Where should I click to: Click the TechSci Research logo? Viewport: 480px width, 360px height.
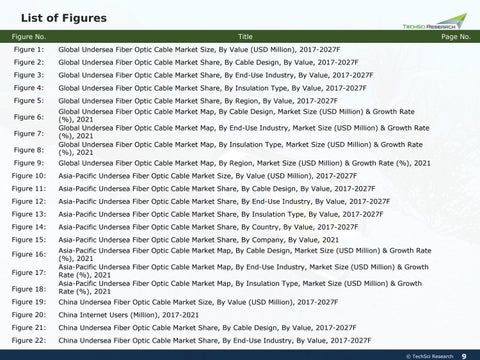(435, 21)
